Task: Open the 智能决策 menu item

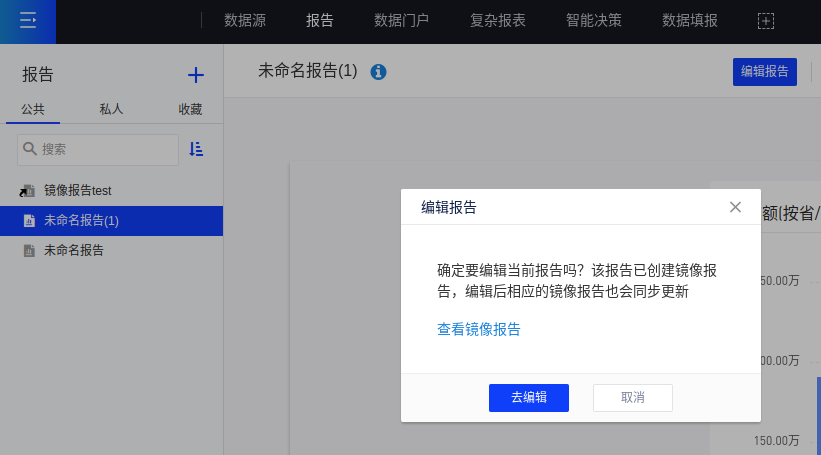Action: (593, 20)
